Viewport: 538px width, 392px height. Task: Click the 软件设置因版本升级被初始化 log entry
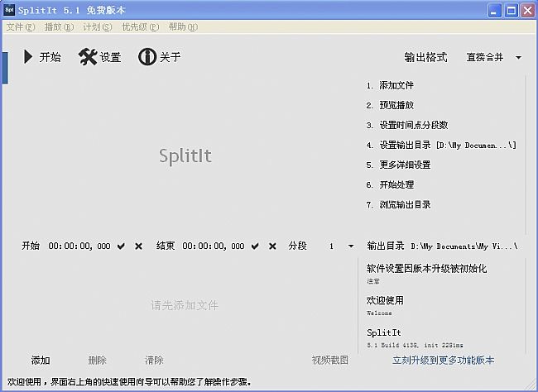(426, 274)
